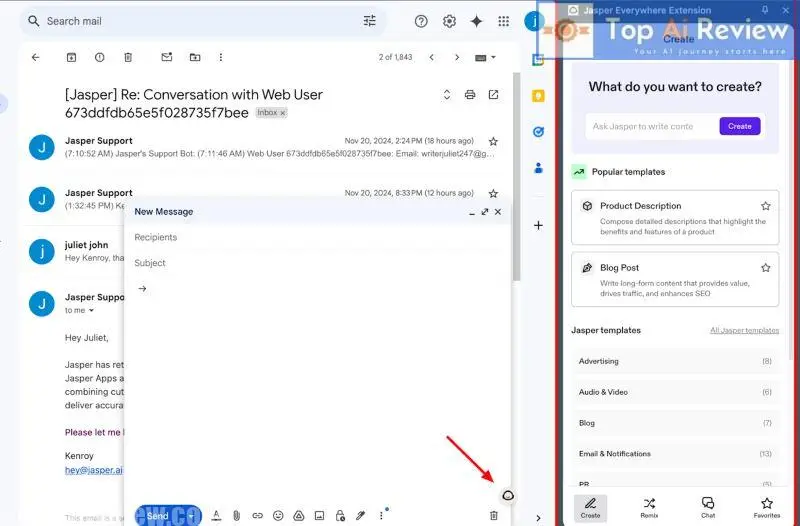The image size is (800, 526).
Task: Open Gemini sparkle icon
Action: point(477,21)
